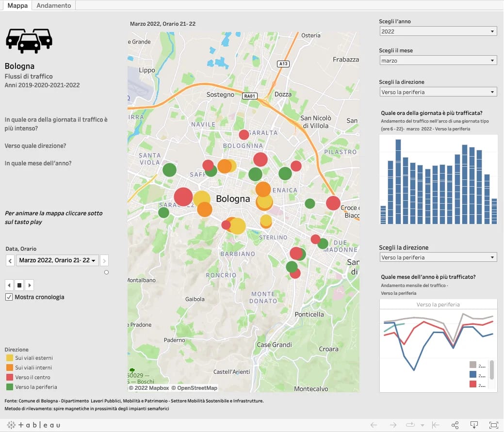Go to previous Data, Orario value
This screenshot has width=504, height=432.
click(x=10, y=260)
